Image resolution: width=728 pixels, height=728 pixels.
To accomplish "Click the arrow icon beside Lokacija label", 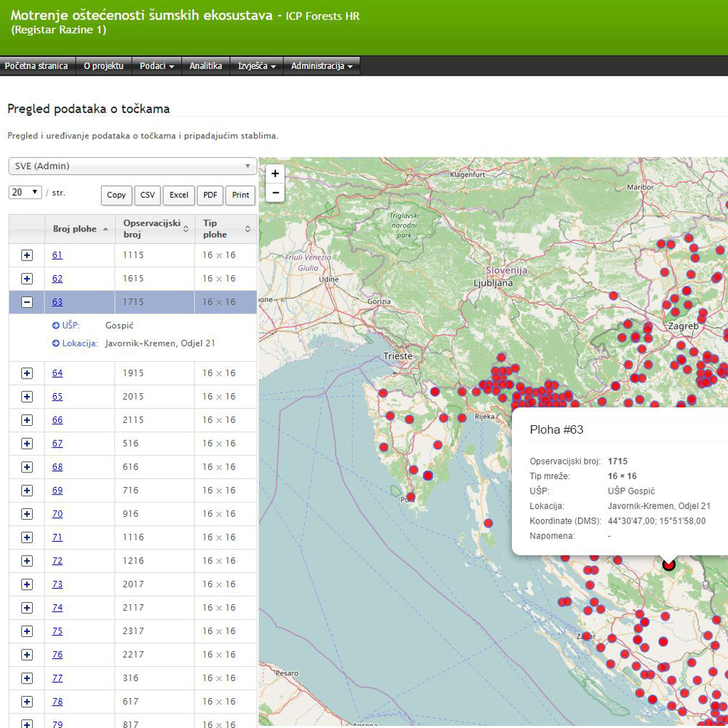I will coord(56,344).
